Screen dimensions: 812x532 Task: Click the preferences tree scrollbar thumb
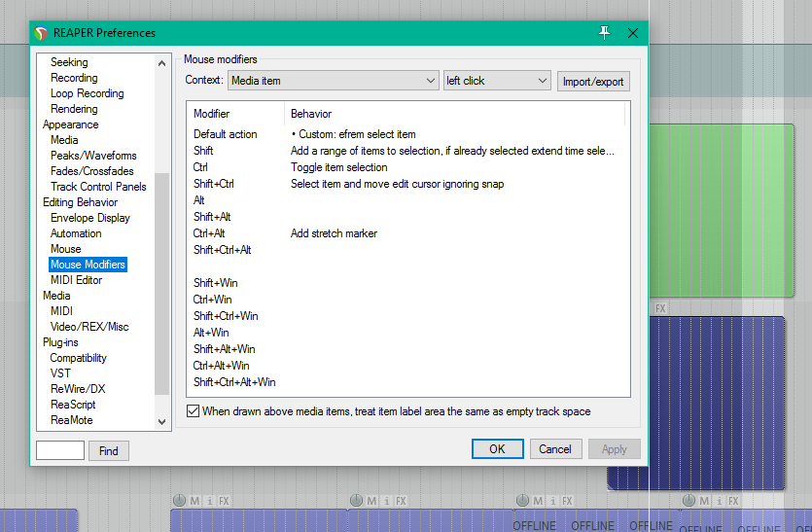click(x=161, y=284)
